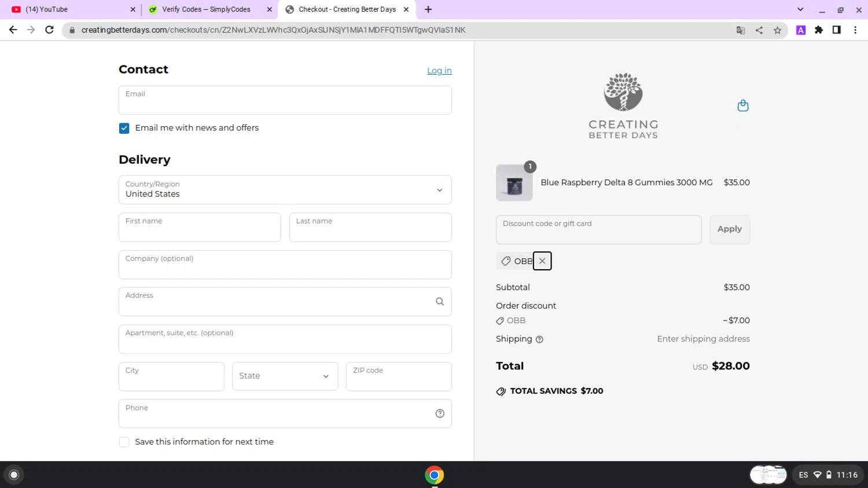Select the Checkout Creating Better Days tab

tap(346, 9)
